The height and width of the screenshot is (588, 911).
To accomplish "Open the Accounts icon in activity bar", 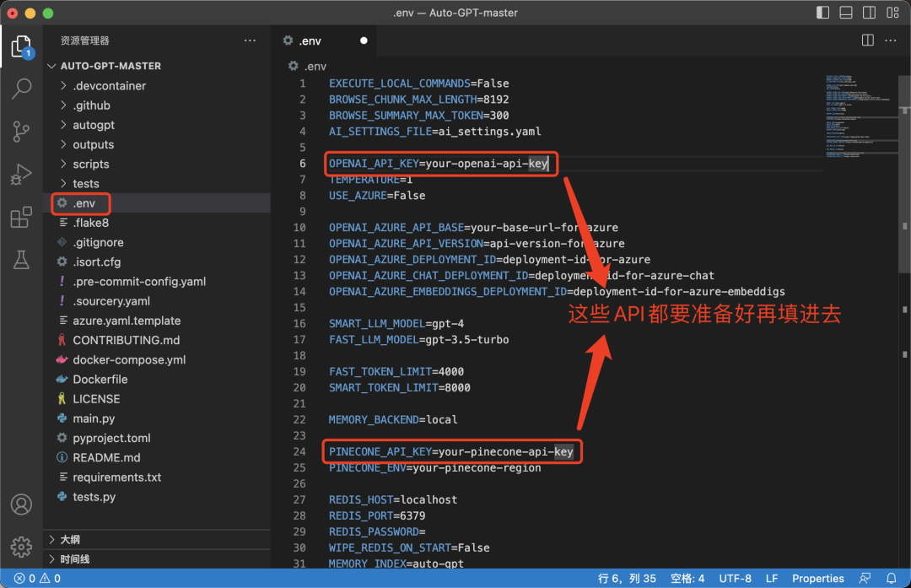I will tap(21, 504).
